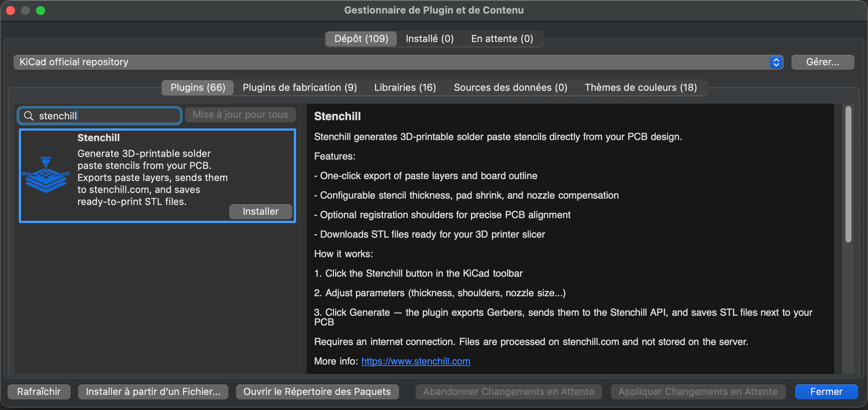Click the description panel vertical scrollbar
The width and height of the screenshot is (868, 410).
[848, 174]
